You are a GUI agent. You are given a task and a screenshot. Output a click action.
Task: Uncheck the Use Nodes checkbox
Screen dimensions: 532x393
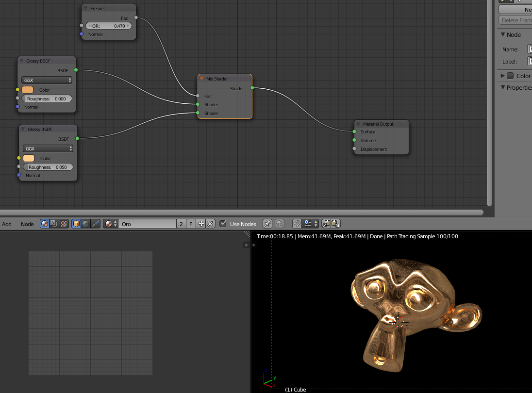click(x=223, y=224)
